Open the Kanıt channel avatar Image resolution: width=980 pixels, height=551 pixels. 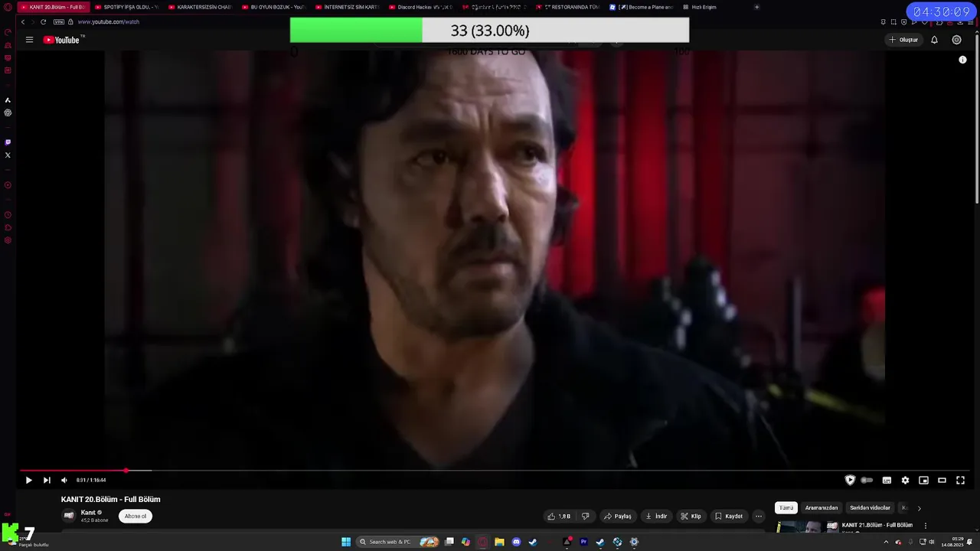(x=69, y=516)
